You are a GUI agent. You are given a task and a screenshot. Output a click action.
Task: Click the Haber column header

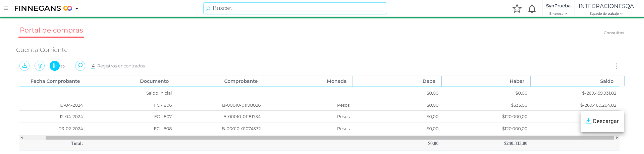click(x=517, y=81)
